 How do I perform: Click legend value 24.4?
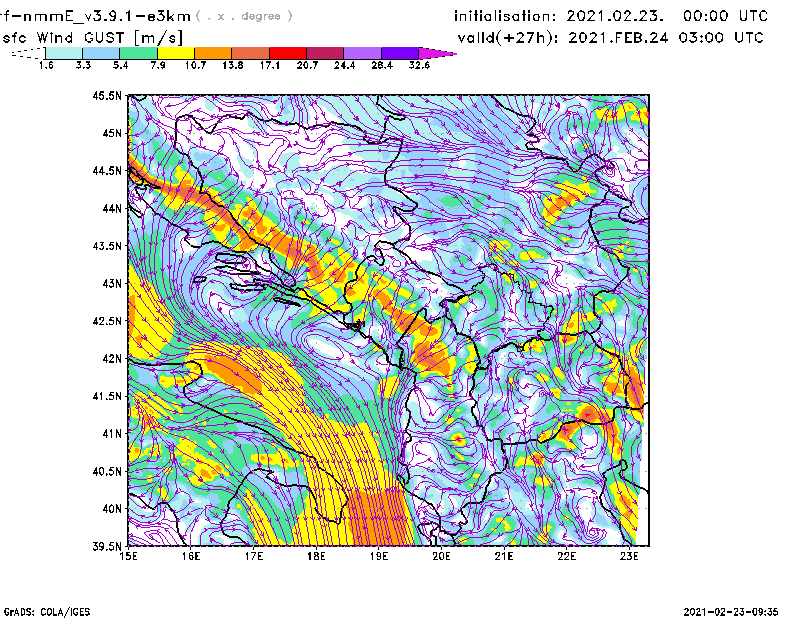pyautogui.click(x=344, y=65)
